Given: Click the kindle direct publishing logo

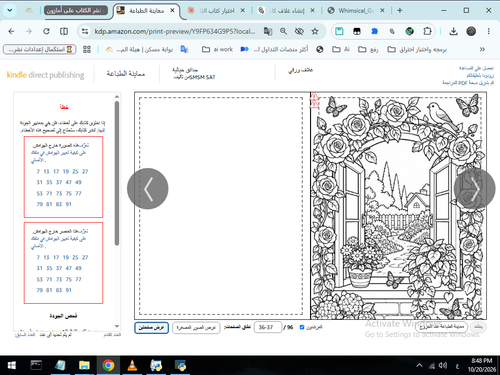Looking at the screenshot, I should tap(45, 75).
